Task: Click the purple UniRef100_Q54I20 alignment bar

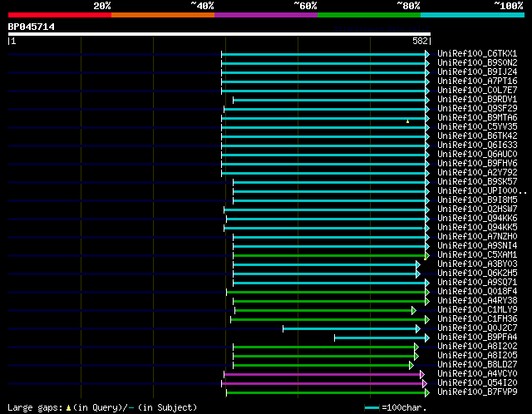Action: click(322, 384)
